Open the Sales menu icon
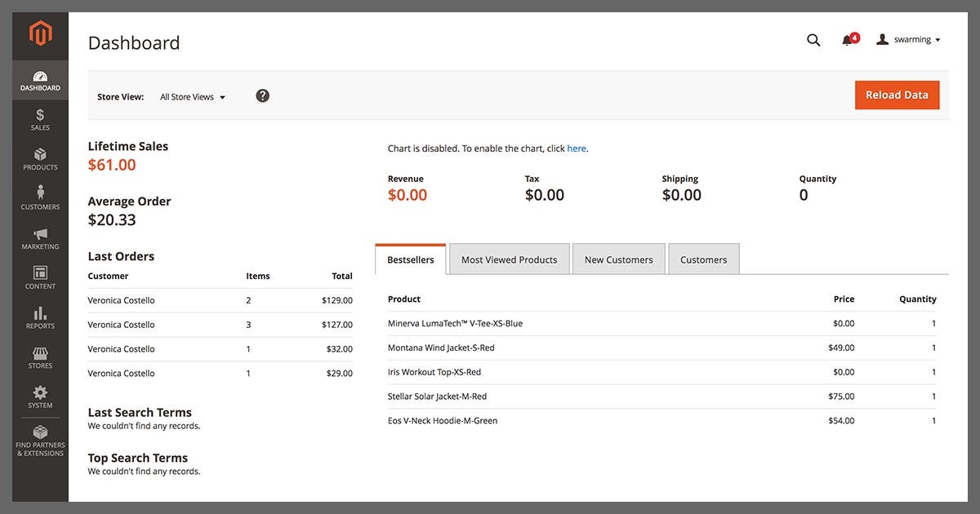980x514 pixels. click(40, 115)
